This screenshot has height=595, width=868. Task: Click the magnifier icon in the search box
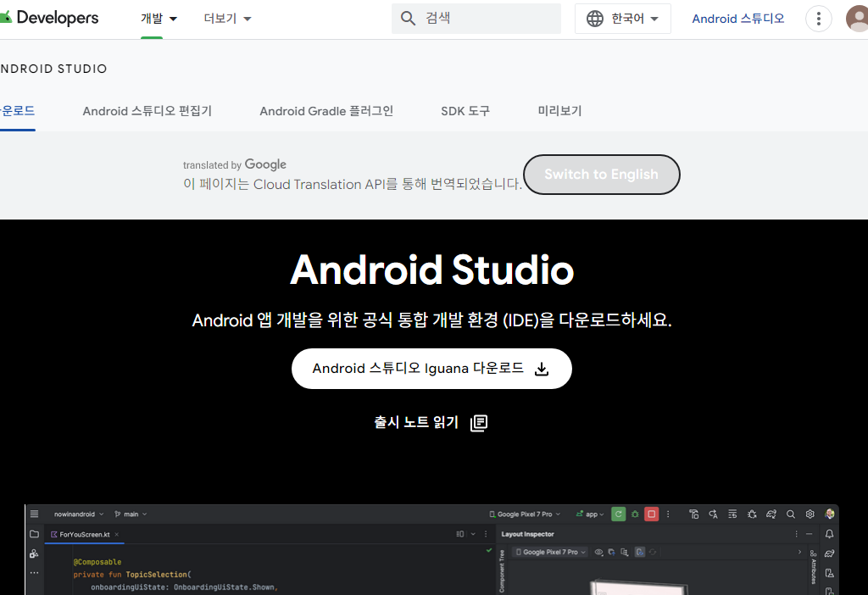pyautogui.click(x=408, y=19)
